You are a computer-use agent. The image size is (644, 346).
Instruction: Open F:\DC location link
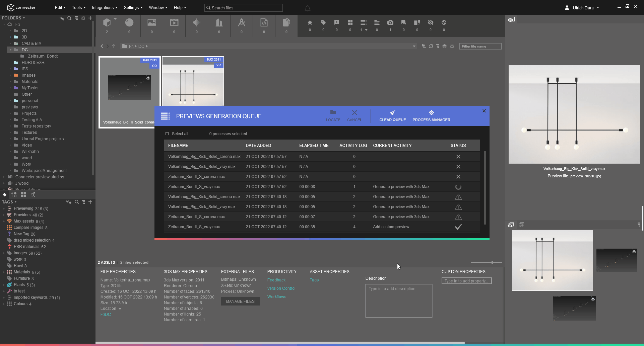[106, 315]
